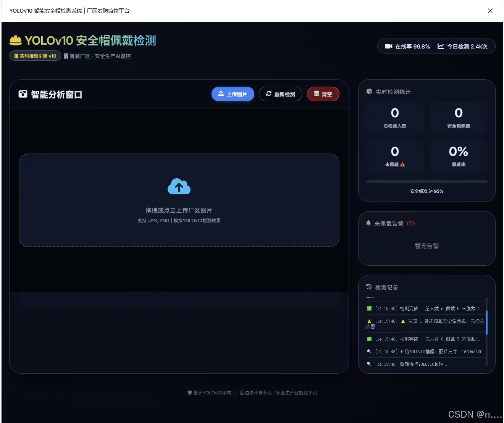Image resolution: width=504 pixels, height=423 pixels.
Task: Click the 今日检测 2.4k次 status text
Action: [x=467, y=47]
